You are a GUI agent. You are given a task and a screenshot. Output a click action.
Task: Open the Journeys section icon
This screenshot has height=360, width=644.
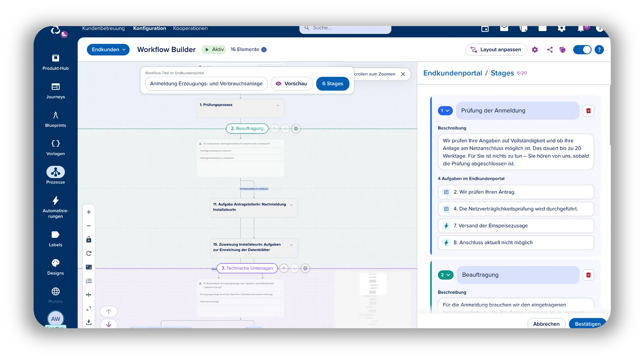(56, 87)
